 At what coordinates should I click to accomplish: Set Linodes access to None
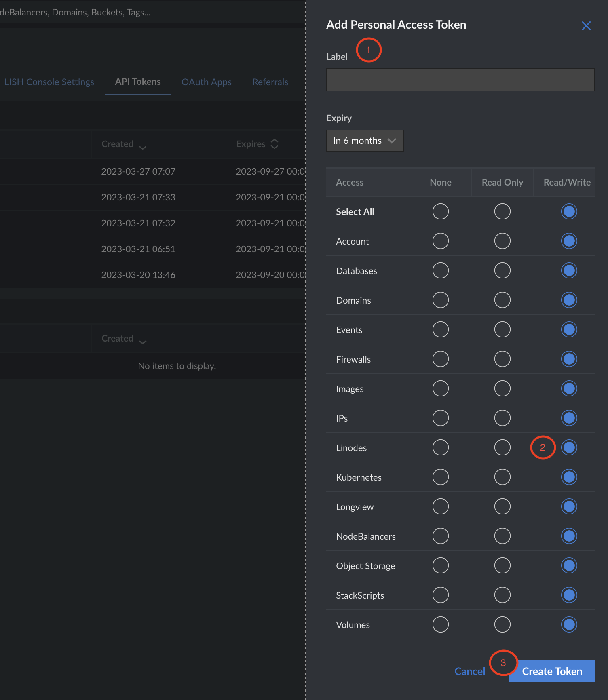click(440, 447)
